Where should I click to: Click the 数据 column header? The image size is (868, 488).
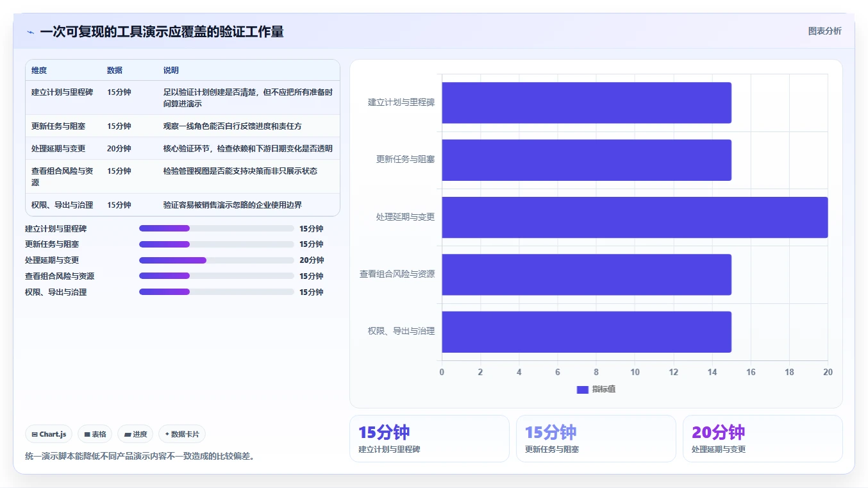point(115,71)
